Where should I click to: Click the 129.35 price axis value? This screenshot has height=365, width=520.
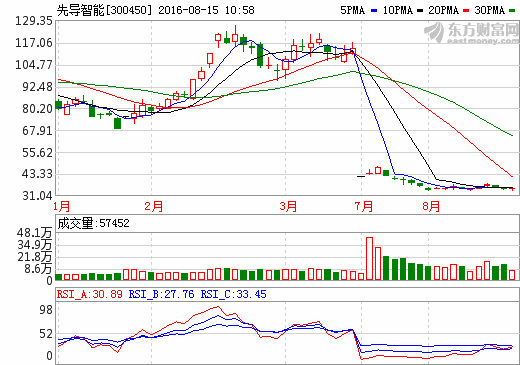pyautogui.click(x=34, y=21)
